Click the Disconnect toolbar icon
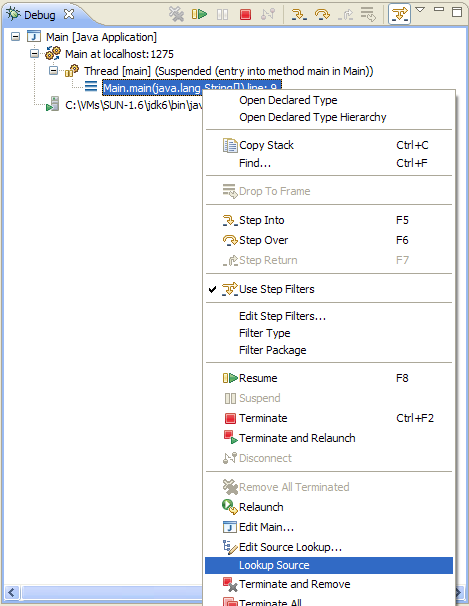This screenshot has width=469, height=606. point(268,14)
